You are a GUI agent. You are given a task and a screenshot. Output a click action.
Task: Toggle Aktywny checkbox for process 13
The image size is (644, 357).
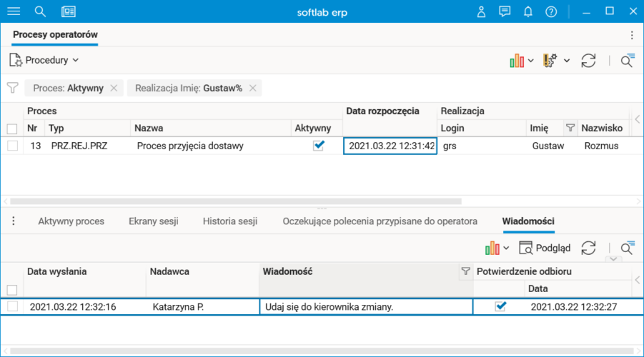point(319,146)
